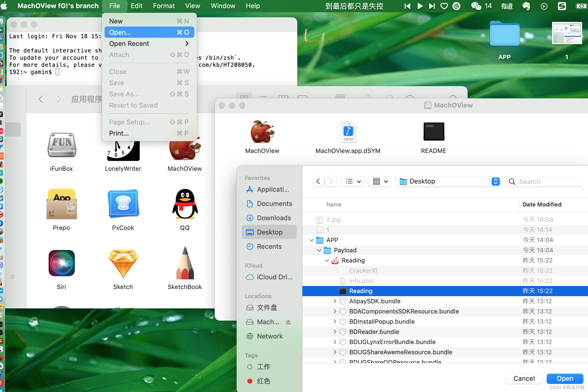Open the iFunBox app icon
588x392 pixels.
pyautogui.click(x=61, y=145)
